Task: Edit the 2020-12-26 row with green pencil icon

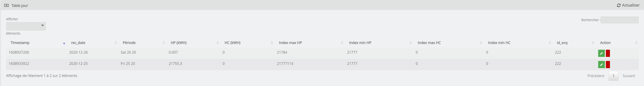Action: point(601,53)
